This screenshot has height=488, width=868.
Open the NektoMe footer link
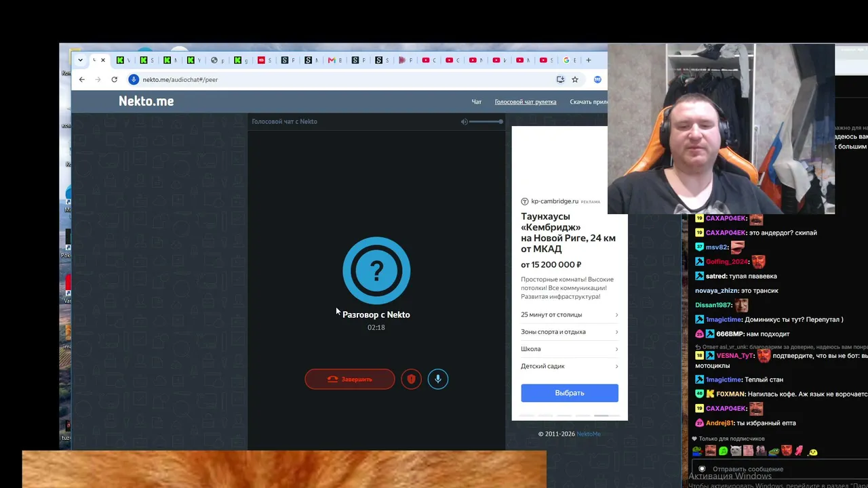(x=589, y=434)
